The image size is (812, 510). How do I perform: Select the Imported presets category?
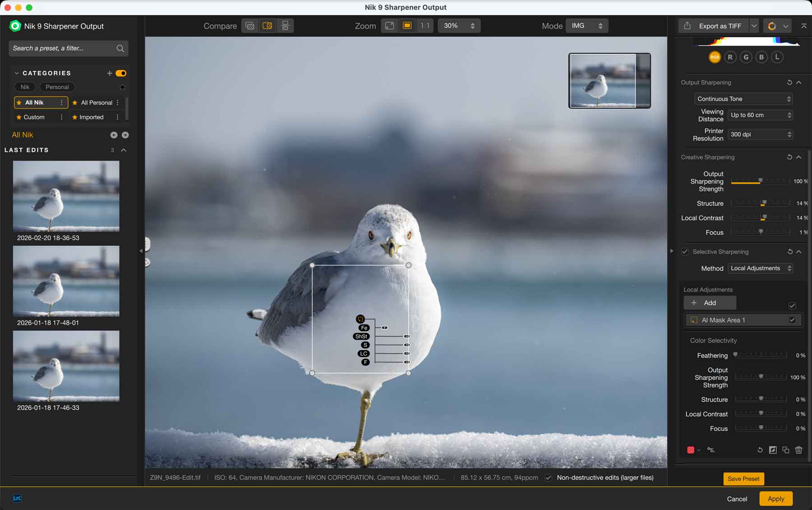tap(91, 117)
